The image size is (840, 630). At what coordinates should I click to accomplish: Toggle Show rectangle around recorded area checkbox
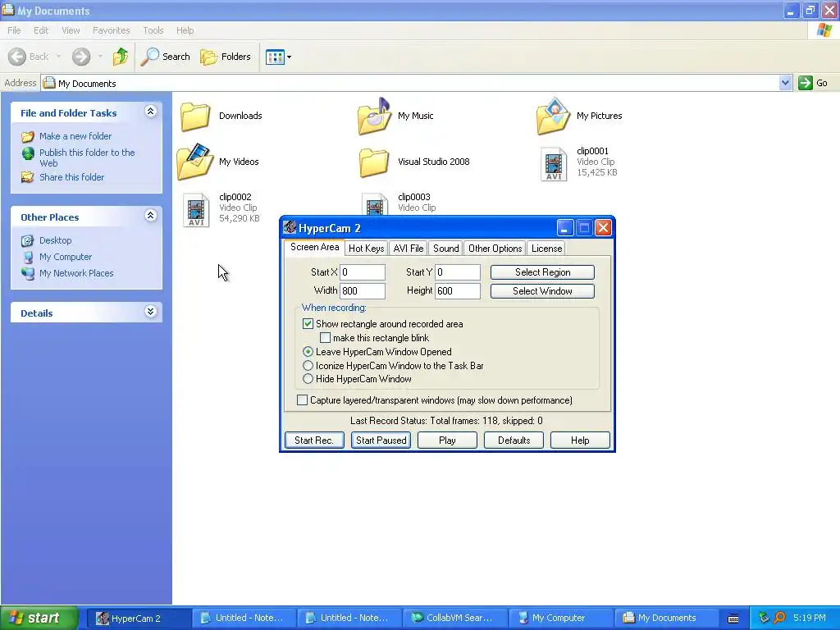[308, 323]
